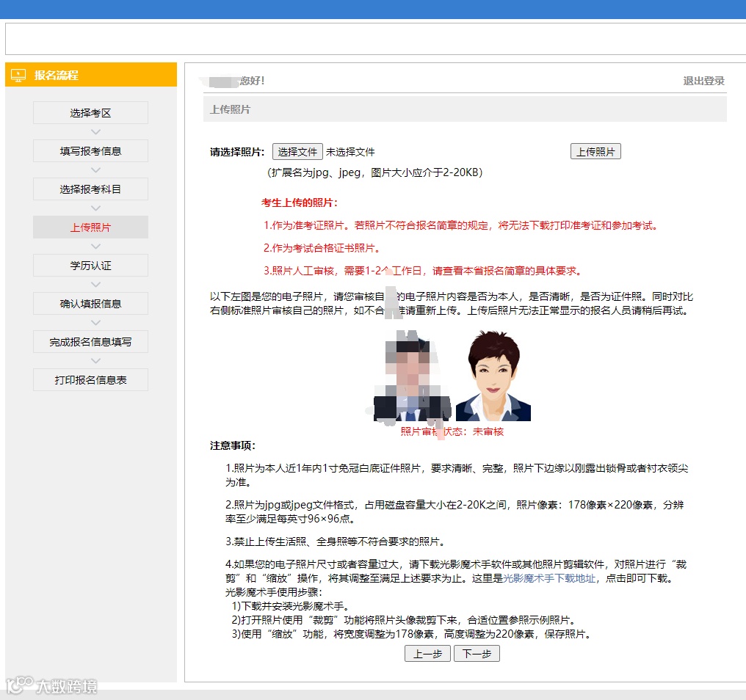Select the 选择考区 step
The width and height of the screenshot is (746, 700).
pyautogui.click(x=90, y=113)
